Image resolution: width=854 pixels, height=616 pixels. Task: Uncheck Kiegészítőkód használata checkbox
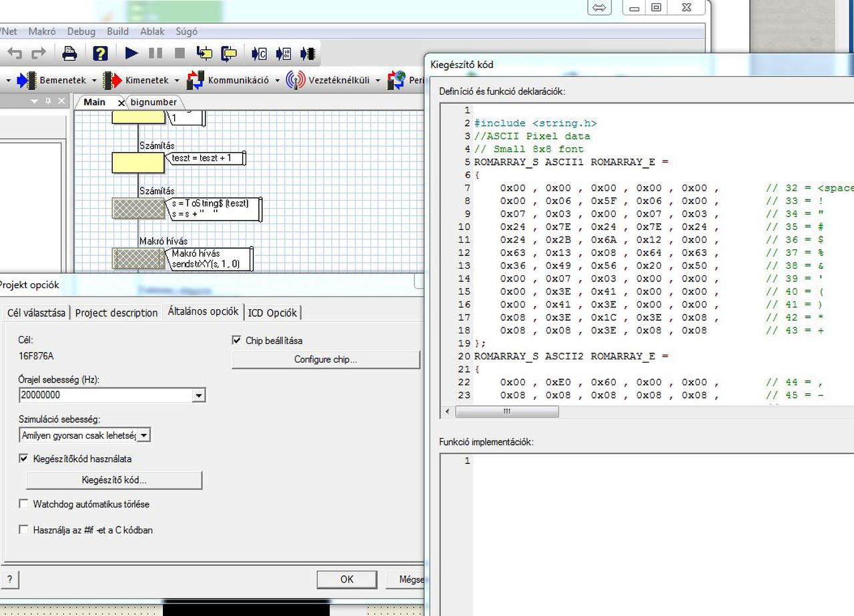pos(24,459)
